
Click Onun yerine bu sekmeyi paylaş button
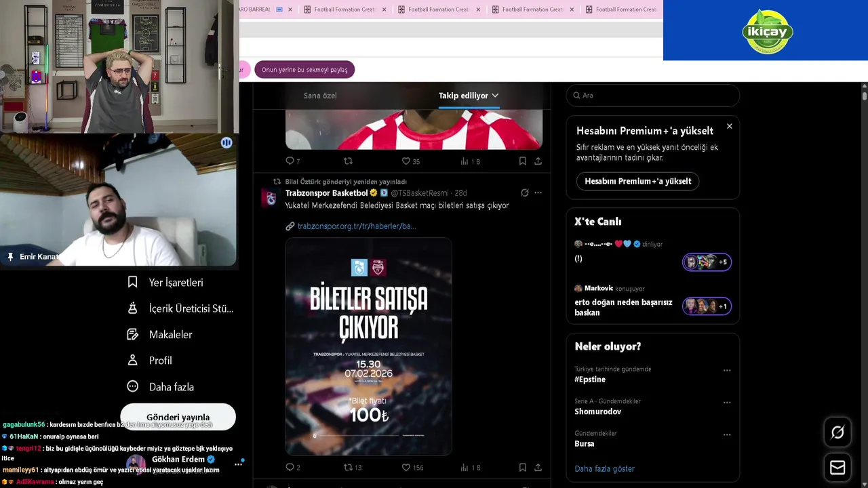point(304,69)
